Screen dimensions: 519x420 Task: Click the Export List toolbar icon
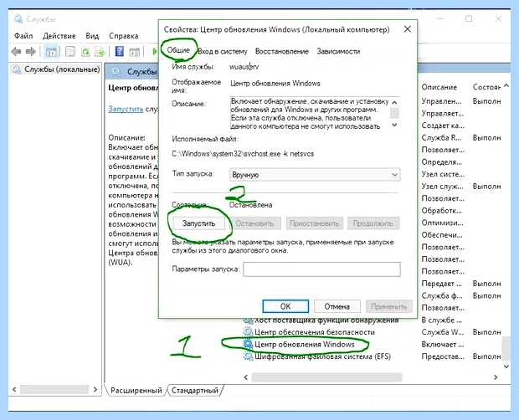[x=100, y=52]
